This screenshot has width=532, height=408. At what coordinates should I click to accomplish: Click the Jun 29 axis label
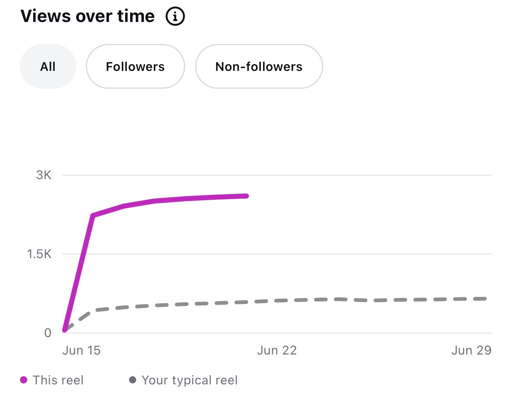[x=471, y=350]
